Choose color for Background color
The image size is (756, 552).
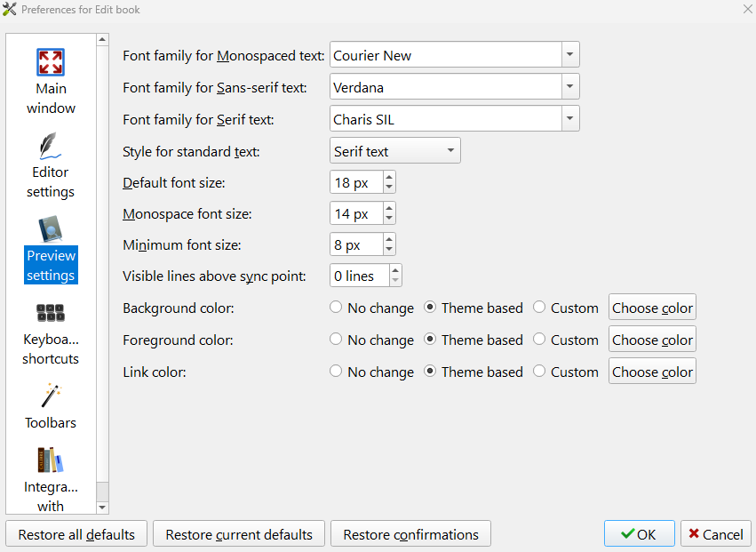tap(652, 308)
